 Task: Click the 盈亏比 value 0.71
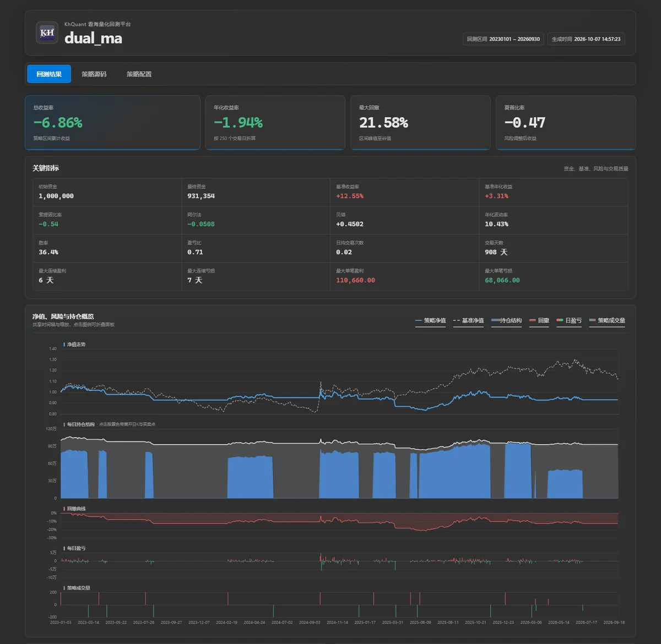(195, 252)
